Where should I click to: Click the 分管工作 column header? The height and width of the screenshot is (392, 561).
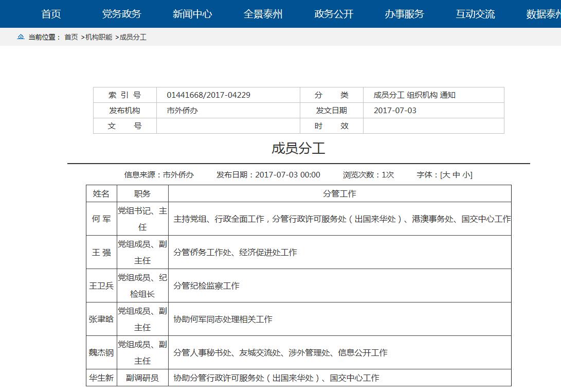click(339, 193)
